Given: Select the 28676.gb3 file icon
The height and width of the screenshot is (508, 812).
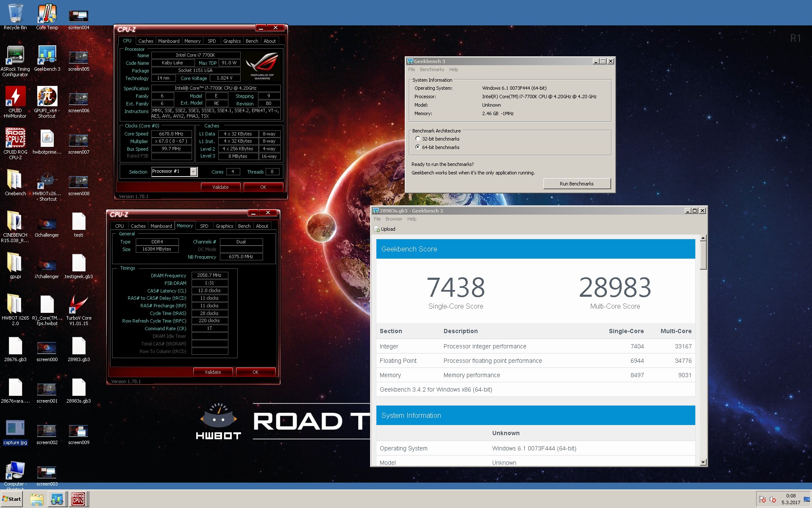Looking at the screenshot, I should (x=15, y=348).
